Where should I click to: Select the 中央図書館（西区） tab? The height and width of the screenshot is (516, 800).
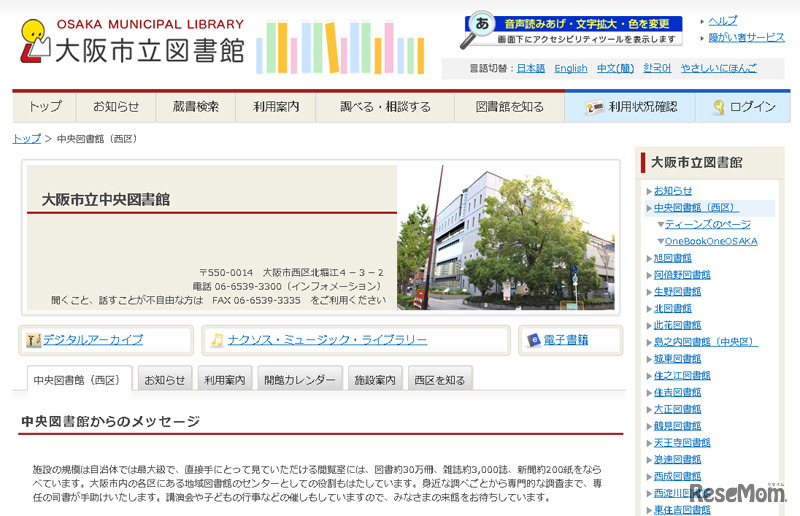(x=79, y=380)
